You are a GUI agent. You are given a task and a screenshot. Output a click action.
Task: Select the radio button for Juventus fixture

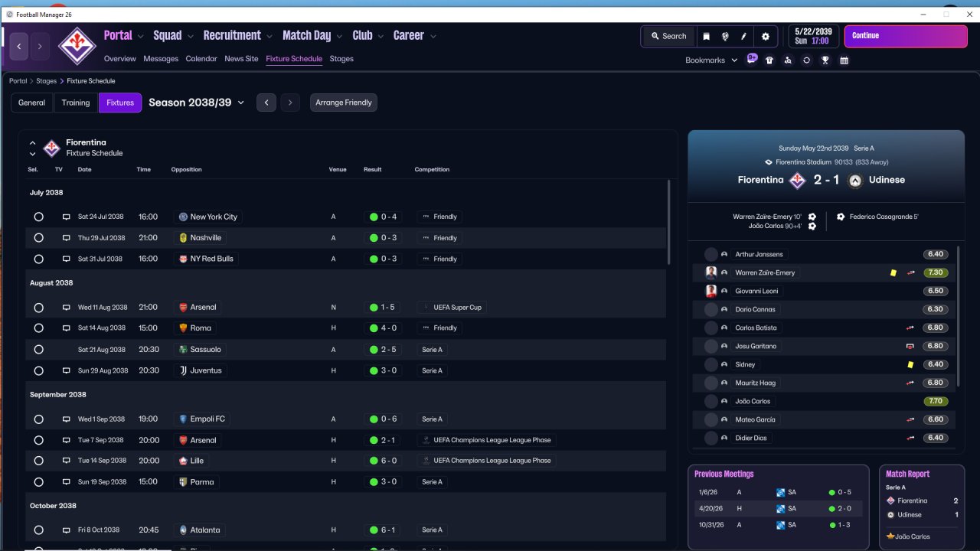(x=38, y=370)
